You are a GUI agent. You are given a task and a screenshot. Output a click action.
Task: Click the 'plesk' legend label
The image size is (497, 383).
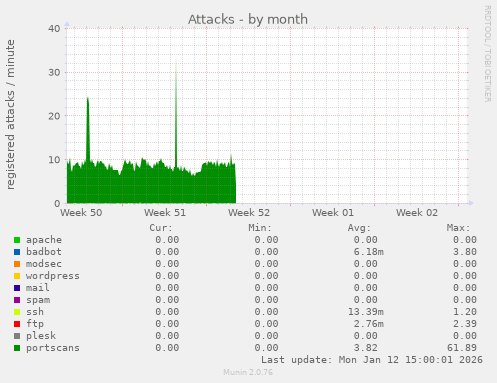click(x=41, y=336)
